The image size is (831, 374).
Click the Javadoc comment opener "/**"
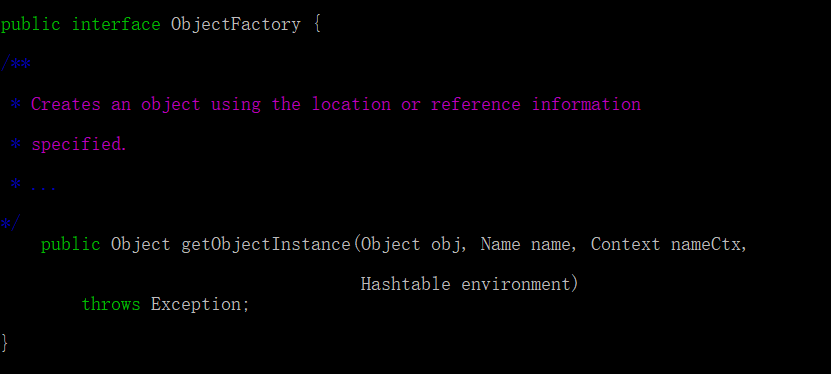pos(15,64)
